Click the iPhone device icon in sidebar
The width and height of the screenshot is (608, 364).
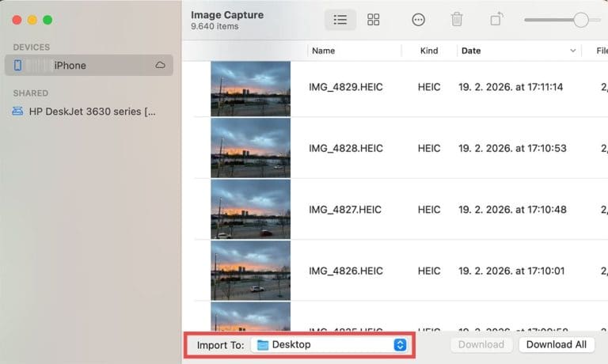click(x=17, y=65)
